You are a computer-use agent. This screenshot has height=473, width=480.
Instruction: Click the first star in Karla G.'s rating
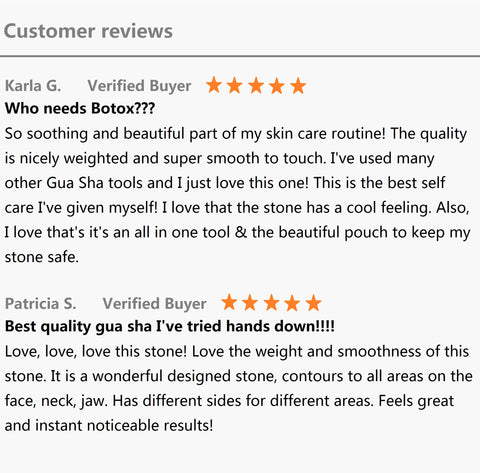214,85
